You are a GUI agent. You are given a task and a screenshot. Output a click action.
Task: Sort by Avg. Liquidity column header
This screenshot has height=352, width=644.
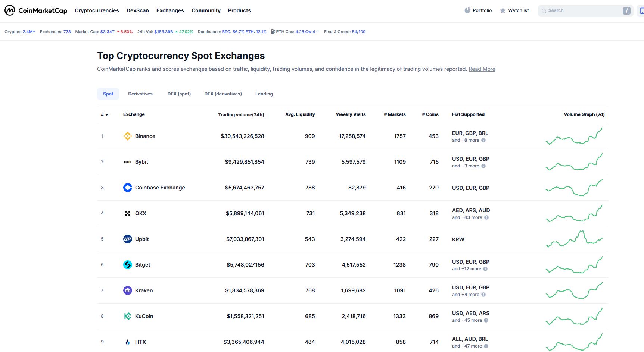[300, 114]
